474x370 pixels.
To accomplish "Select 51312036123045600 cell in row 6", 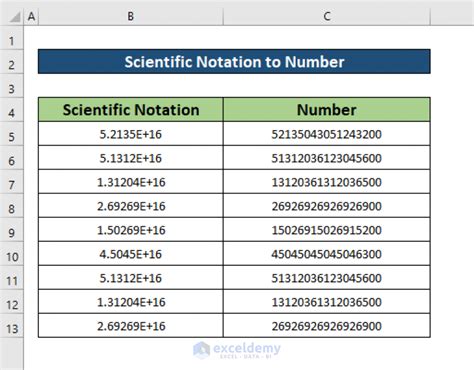I will (x=327, y=158).
